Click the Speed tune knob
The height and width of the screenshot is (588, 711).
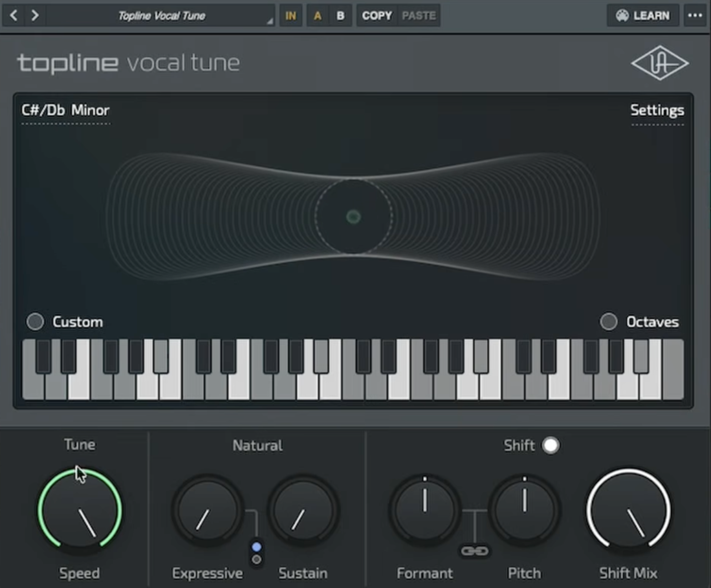80,511
